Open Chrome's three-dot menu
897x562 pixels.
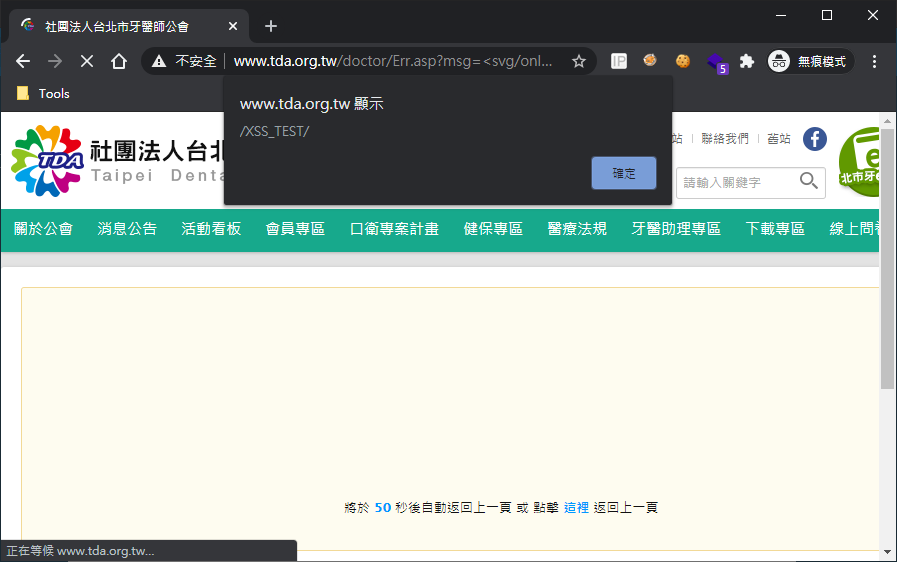874,61
